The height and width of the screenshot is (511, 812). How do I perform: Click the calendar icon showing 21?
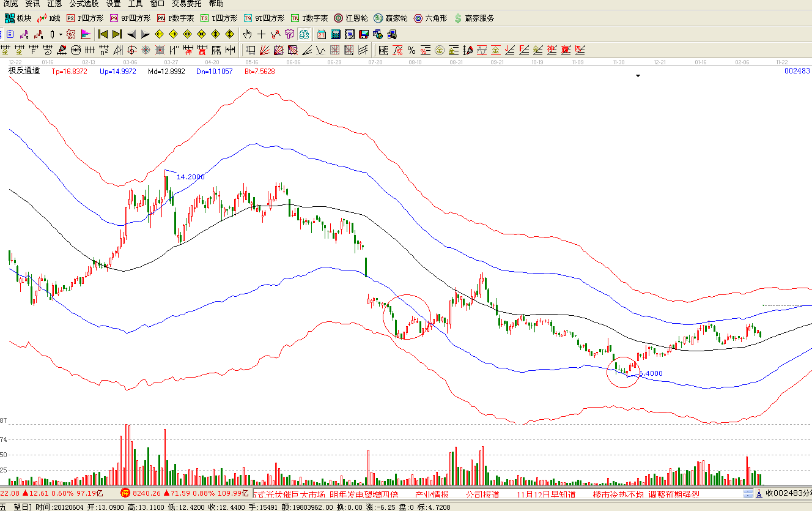[322, 34]
